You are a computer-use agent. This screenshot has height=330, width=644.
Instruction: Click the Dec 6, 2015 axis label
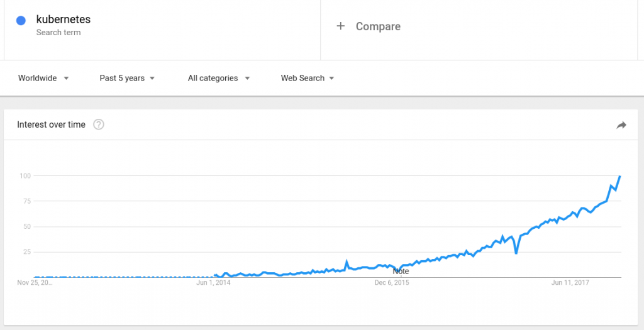tap(392, 283)
